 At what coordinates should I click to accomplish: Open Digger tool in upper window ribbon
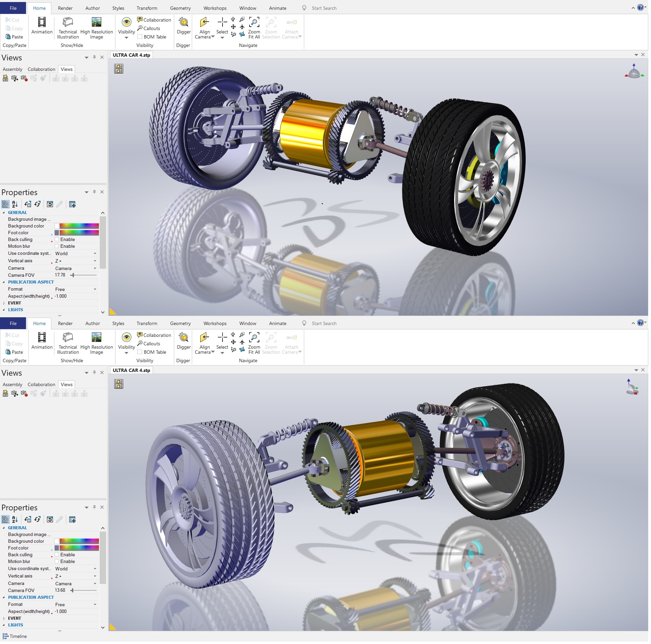[184, 26]
